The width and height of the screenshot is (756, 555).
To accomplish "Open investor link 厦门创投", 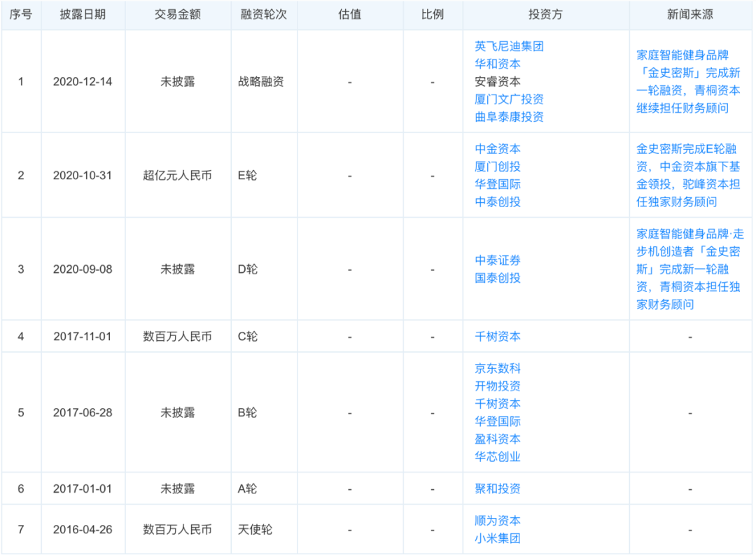I will coord(498,167).
